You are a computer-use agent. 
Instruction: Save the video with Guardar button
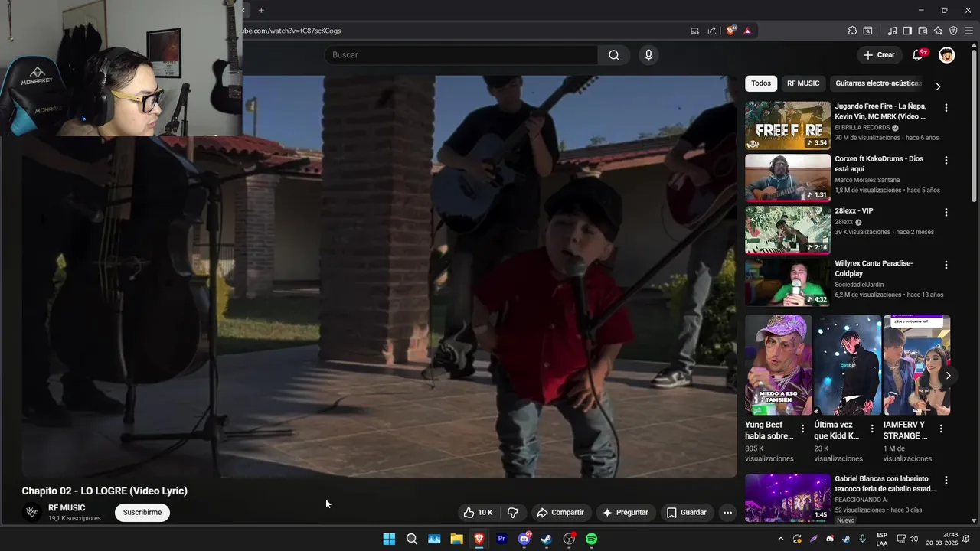pyautogui.click(x=687, y=513)
